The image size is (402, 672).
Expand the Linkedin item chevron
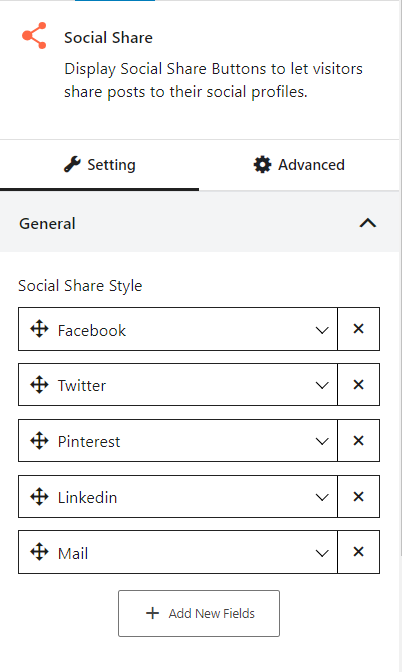click(322, 497)
